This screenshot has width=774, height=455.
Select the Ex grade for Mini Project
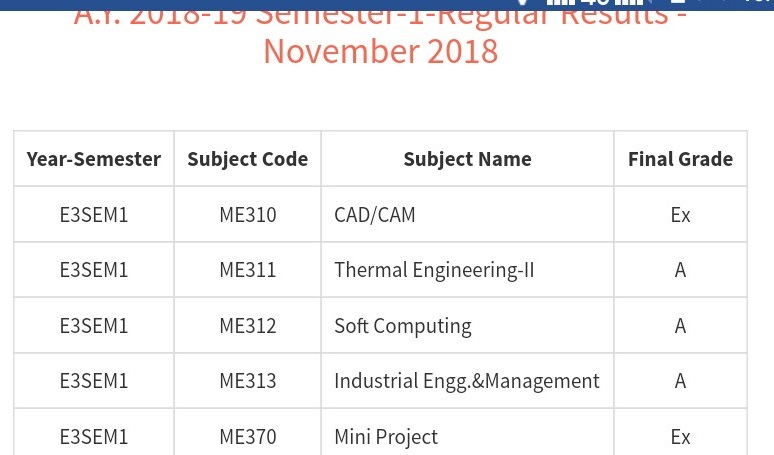pyautogui.click(x=680, y=437)
